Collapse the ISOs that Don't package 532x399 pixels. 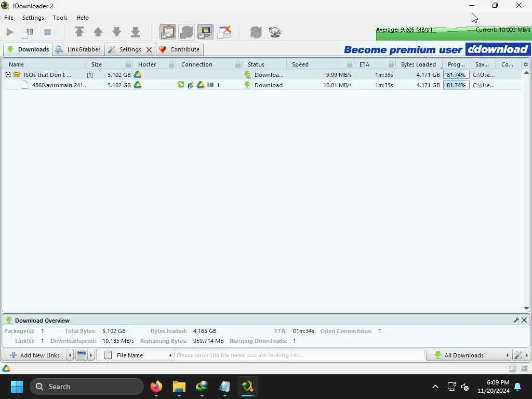click(x=8, y=75)
